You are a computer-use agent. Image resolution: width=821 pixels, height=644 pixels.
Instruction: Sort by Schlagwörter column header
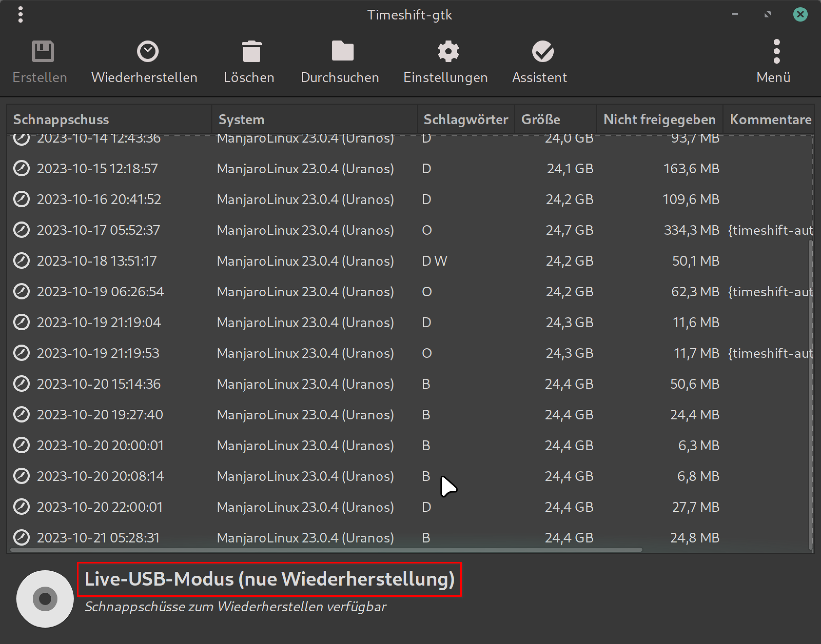click(465, 119)
